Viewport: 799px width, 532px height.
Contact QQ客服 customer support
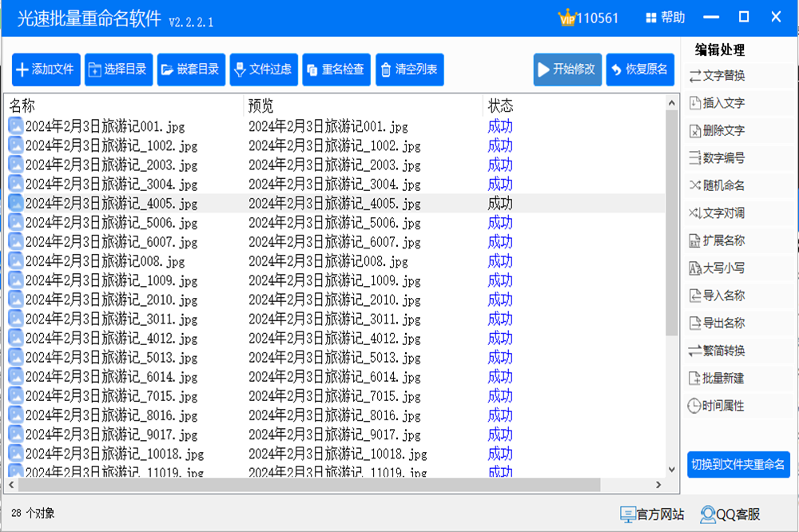point(730,514)
